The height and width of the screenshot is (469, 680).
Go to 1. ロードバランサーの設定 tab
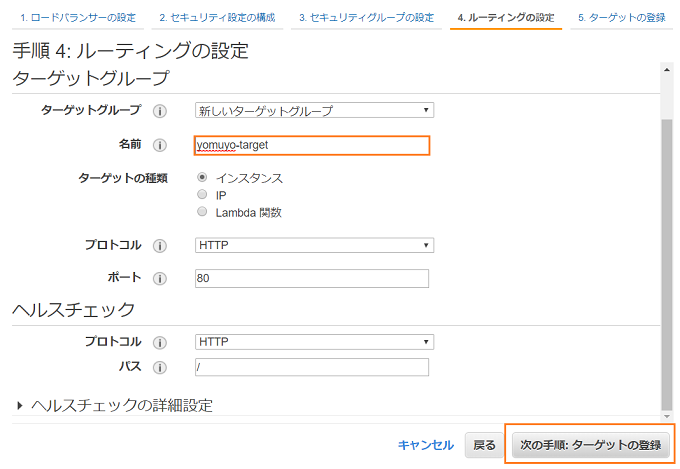[78, 18]
